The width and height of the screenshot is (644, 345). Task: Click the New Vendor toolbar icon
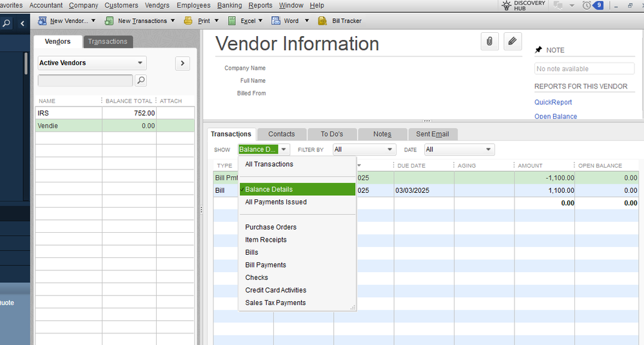pos(42,21)
